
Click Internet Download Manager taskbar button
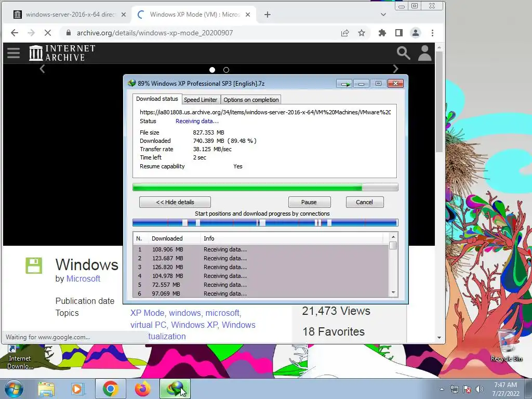pos(175,389)
